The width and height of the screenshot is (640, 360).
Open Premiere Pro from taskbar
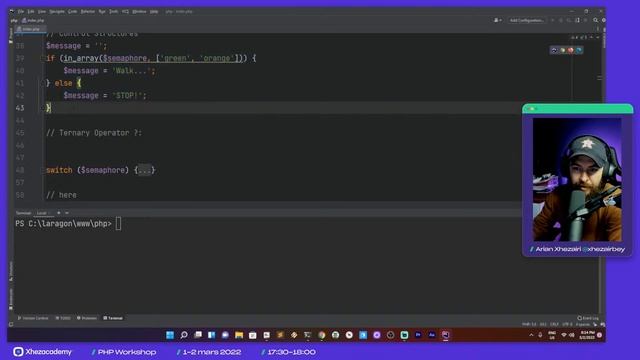[x=418, y=335]
